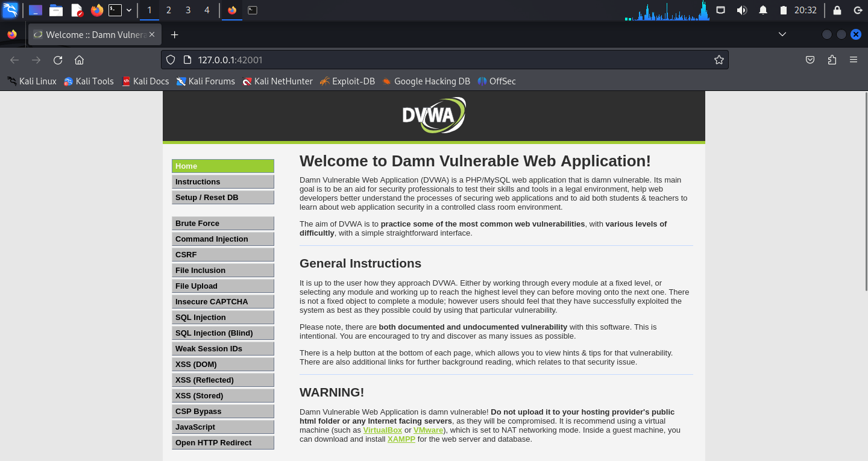Open the Kali applications menu icon
This screenshot has height=461, width=868.
10,10
